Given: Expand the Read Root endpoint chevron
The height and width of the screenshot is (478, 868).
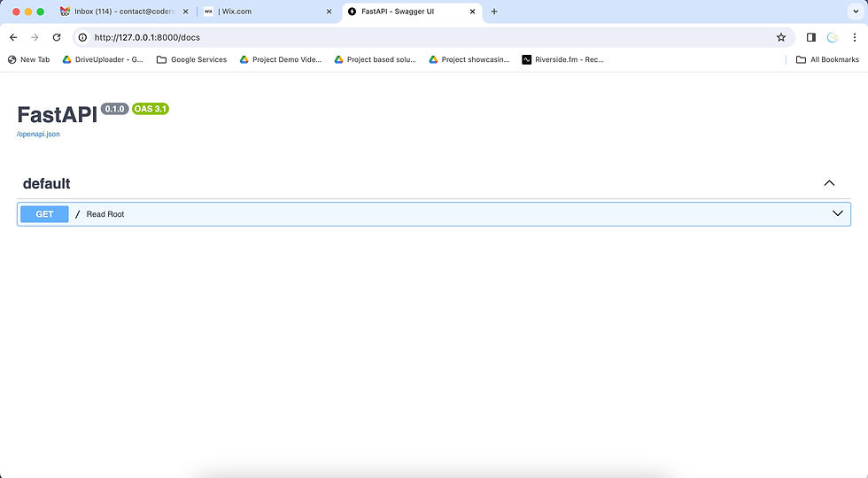Looking at the screenshot, I should [838, 213].
